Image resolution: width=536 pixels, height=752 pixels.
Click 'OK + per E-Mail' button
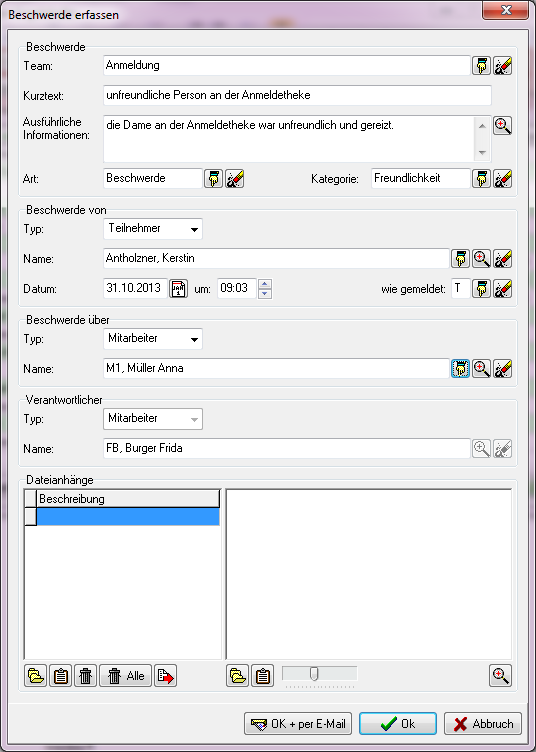tap(298, 724)
